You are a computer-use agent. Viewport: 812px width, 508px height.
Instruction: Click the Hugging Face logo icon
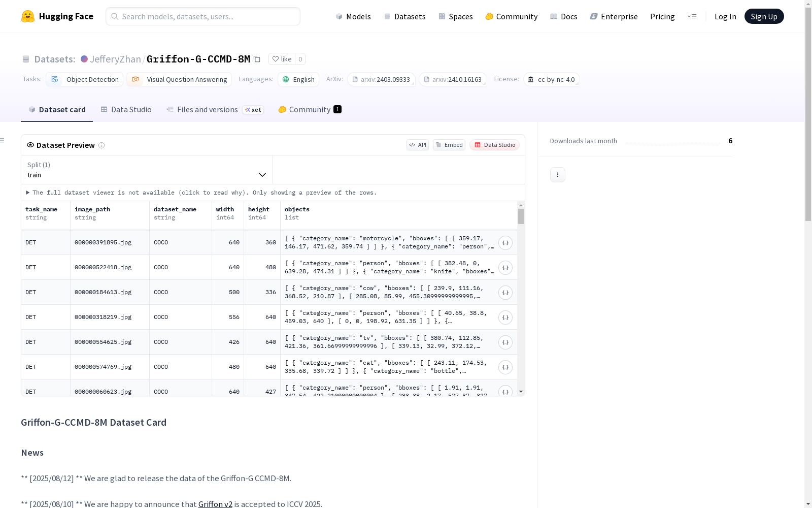pos(28,16)
